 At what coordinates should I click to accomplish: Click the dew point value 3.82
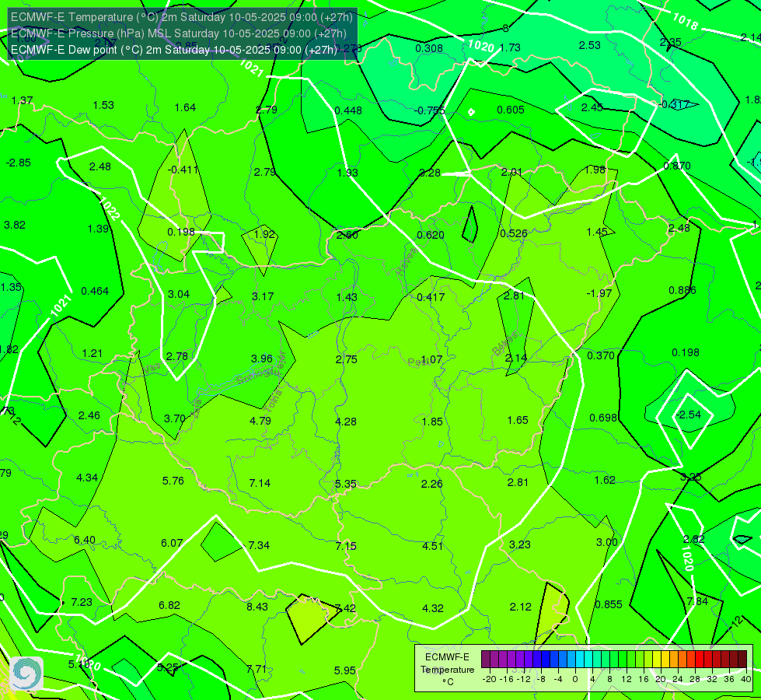coord(15,225)
